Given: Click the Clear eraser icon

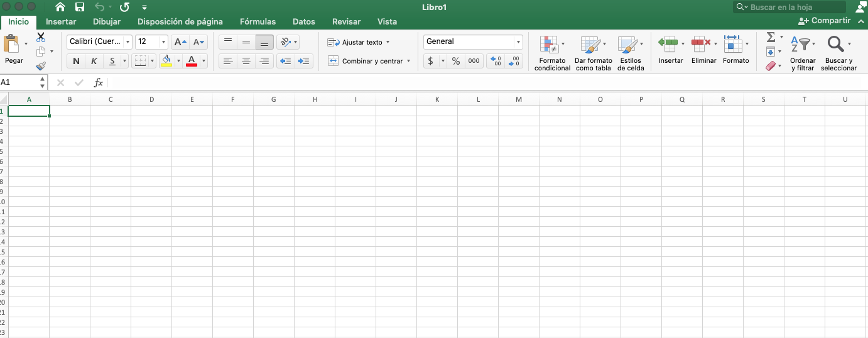Looking at the screenshot, I should (x=771, y=65).
